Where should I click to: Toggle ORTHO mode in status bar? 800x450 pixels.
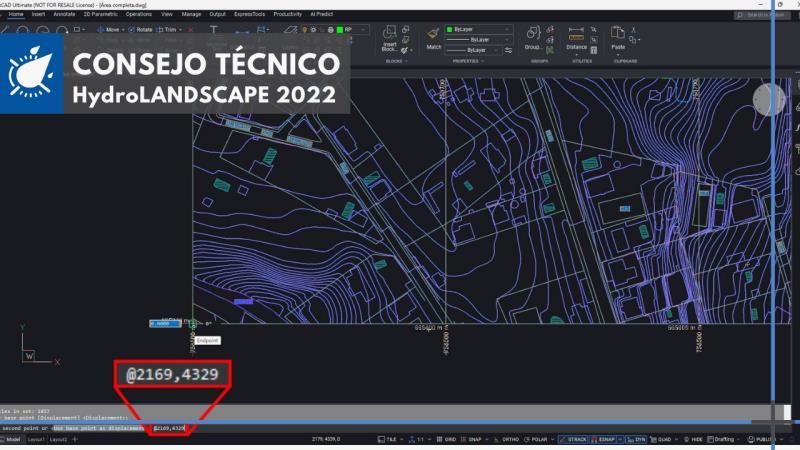pyautogui.click(x=507, y=439)
